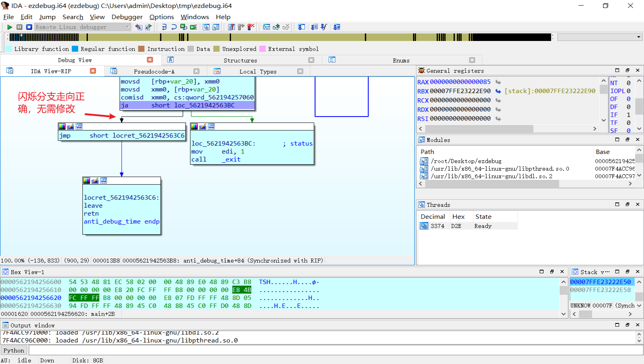The image size is (644, 364).
Task: Open the Options menu
Action: click(161, 17)
